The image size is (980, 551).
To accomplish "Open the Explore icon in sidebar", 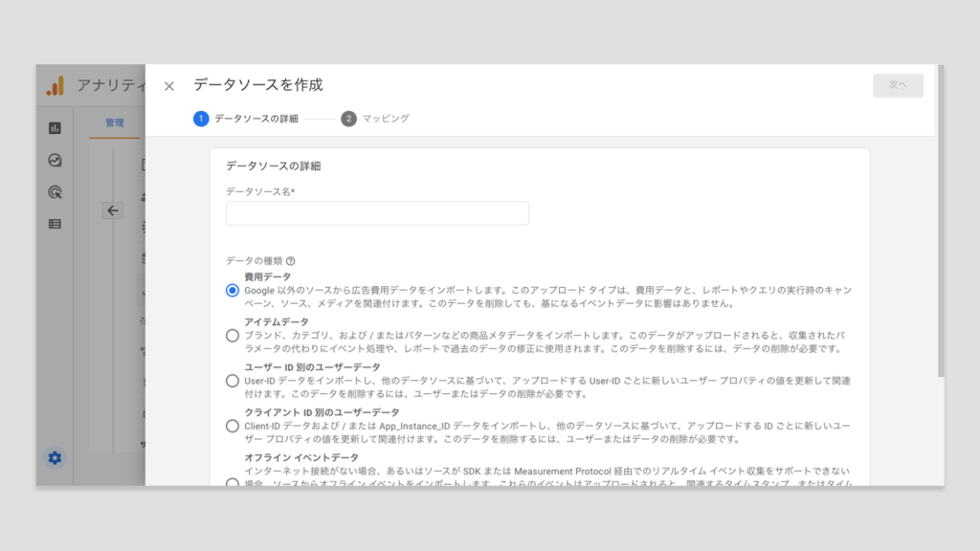I will pyautogui.click(x=55, y=161).
